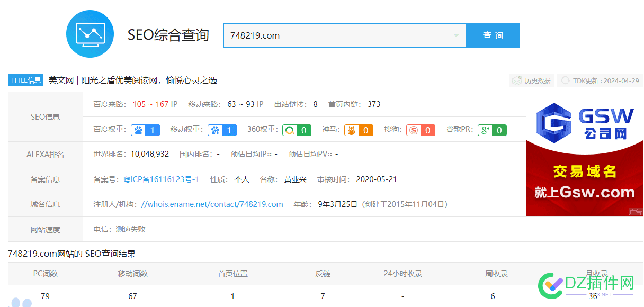
Task: Click the 首页内链 value 373
Action: click(x=374, y=104)
